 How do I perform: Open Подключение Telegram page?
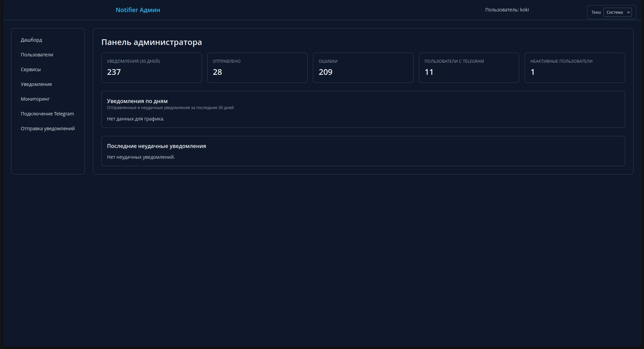[47, 114]
